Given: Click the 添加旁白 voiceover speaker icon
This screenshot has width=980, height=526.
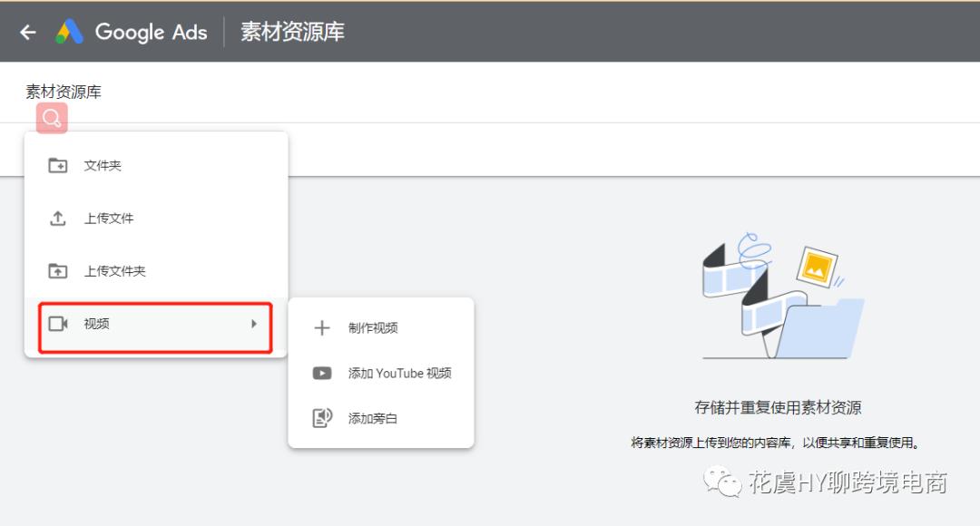Looking at the screenshot, I should 322,418.
